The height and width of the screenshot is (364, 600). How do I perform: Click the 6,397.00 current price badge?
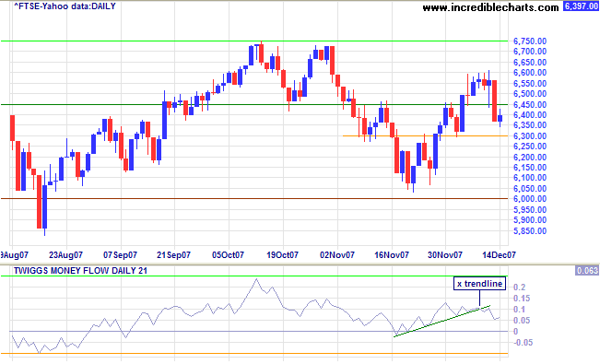[x=580, y=6]
